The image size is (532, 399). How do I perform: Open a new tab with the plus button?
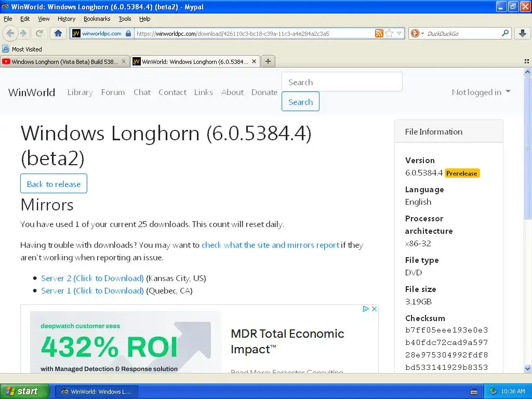[x=268, y=61]
